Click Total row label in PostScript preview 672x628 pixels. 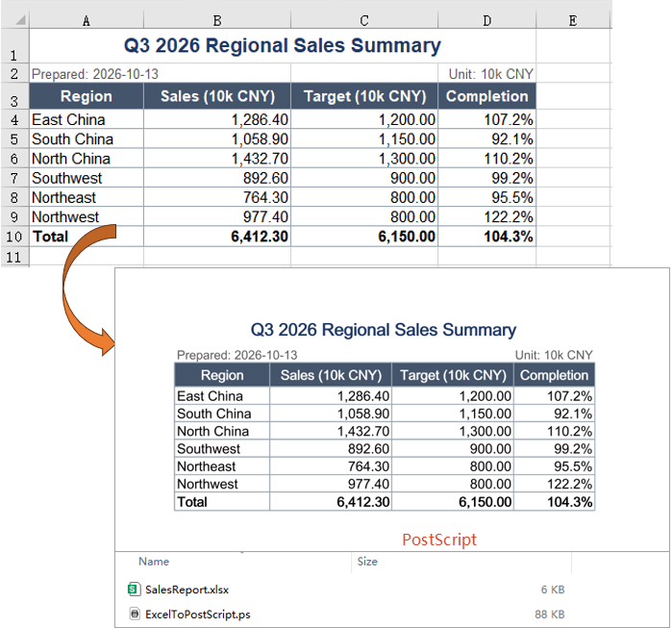click(x=192, y=502)
